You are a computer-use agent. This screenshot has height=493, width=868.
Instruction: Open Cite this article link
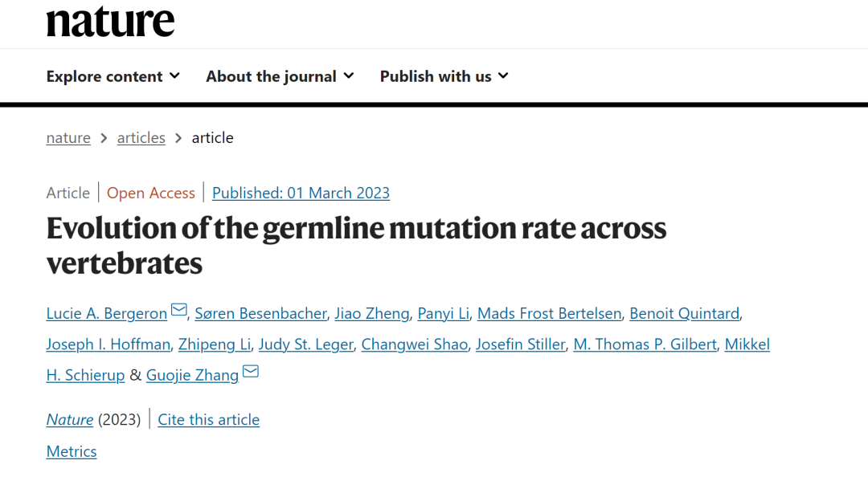(208, 420)
